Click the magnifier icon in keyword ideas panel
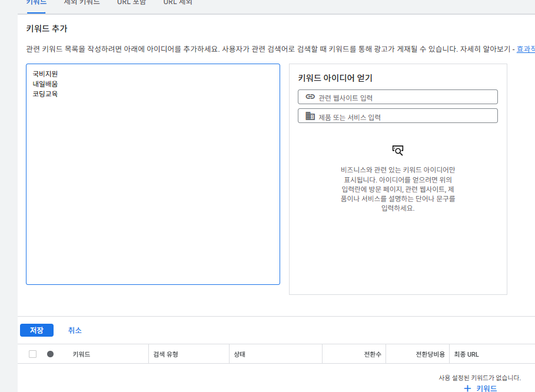This screenshot has width=535, height=392. click(x=398, y=150)
